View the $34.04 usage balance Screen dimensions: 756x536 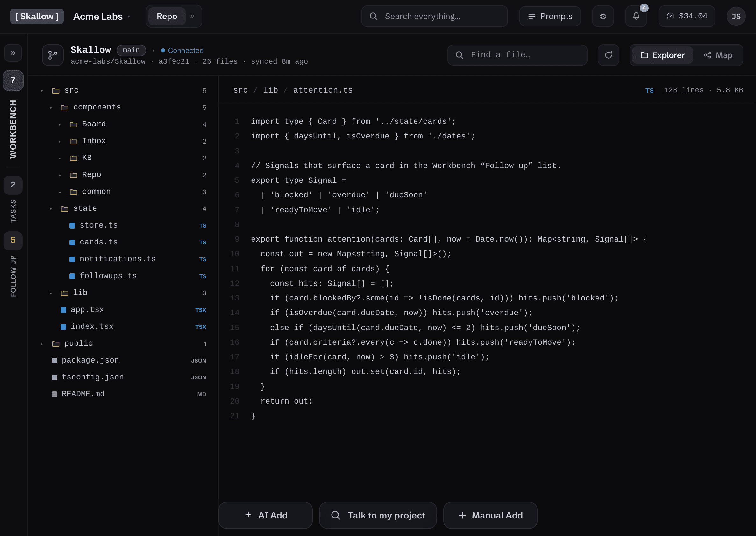coord(687,16)
